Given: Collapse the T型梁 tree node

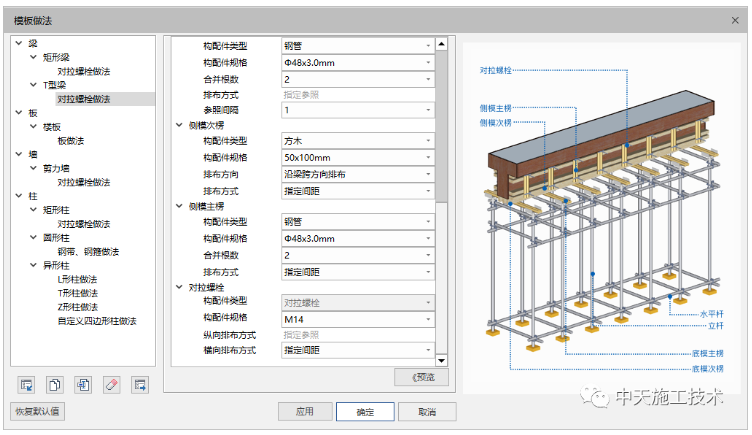Looking at the screenshot, I should click(33, 85).
